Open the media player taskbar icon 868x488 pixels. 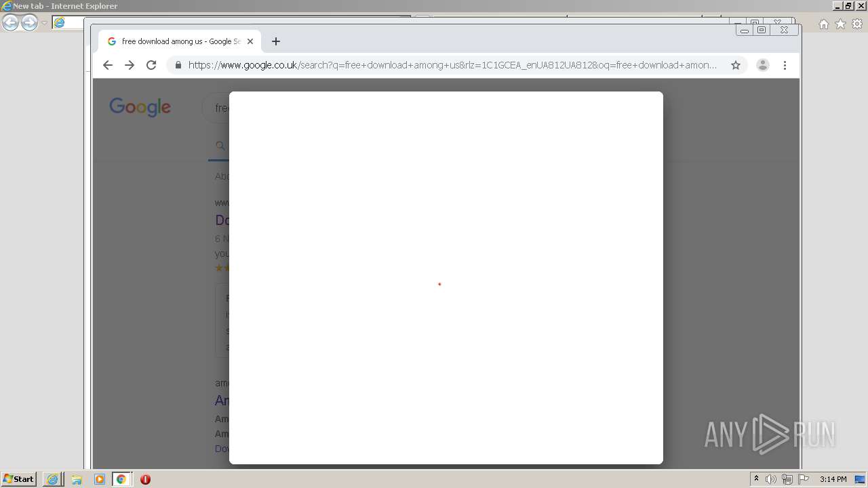(x=100, y=479)
